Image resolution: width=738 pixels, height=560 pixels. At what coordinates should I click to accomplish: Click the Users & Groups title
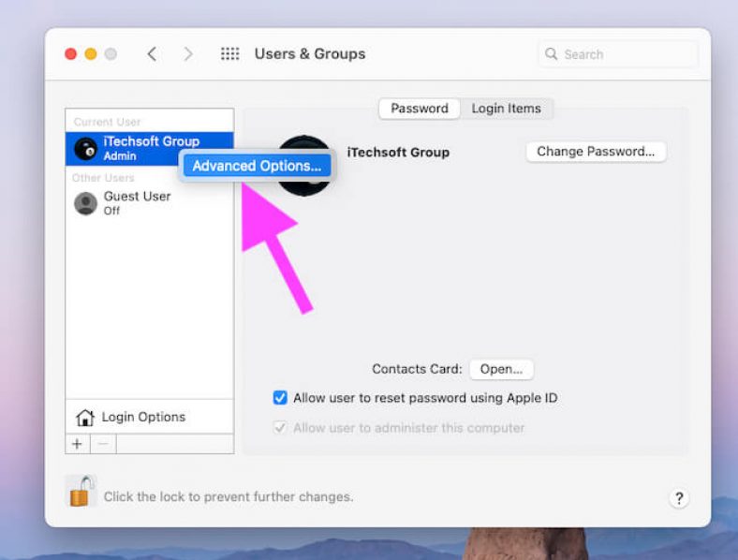point(310,54)
